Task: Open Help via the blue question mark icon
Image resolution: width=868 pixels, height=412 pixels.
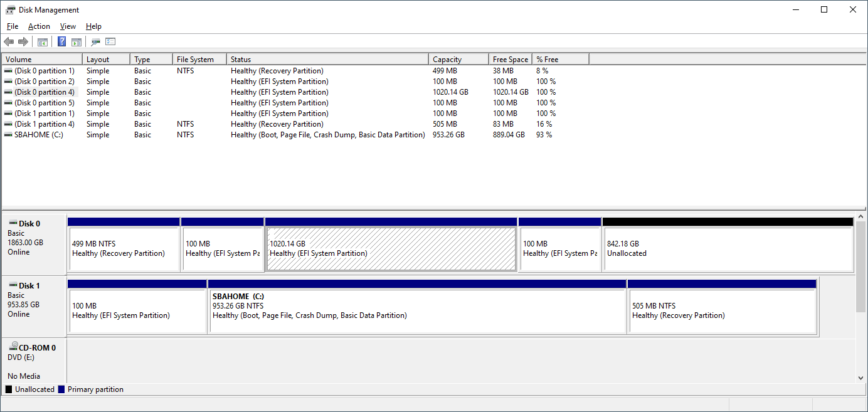Action: (62, 42)
